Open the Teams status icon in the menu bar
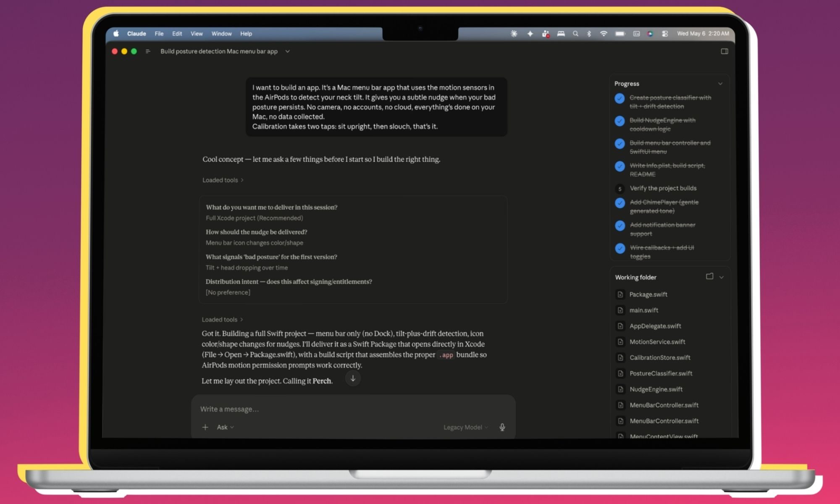 click(546, 34)
